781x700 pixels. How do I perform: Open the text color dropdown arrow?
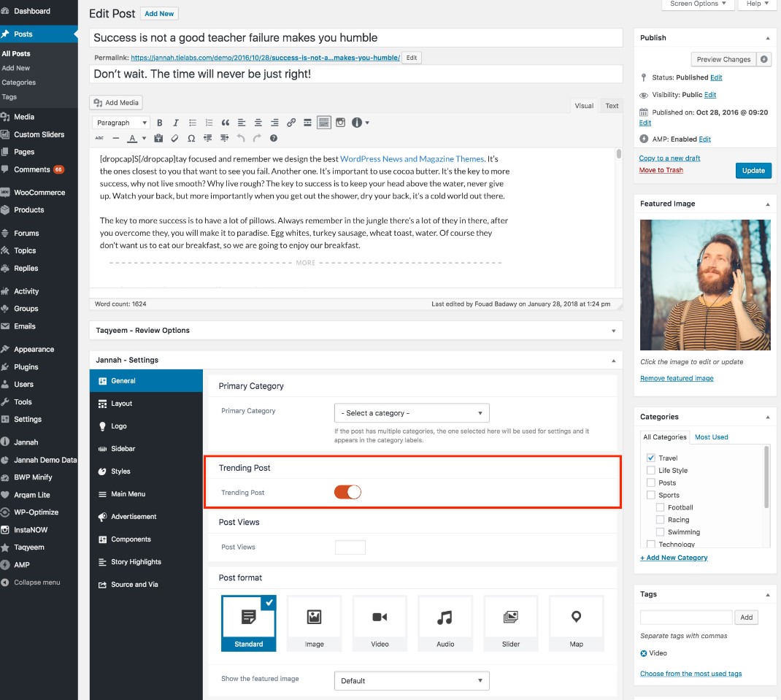tap(144, 138)
